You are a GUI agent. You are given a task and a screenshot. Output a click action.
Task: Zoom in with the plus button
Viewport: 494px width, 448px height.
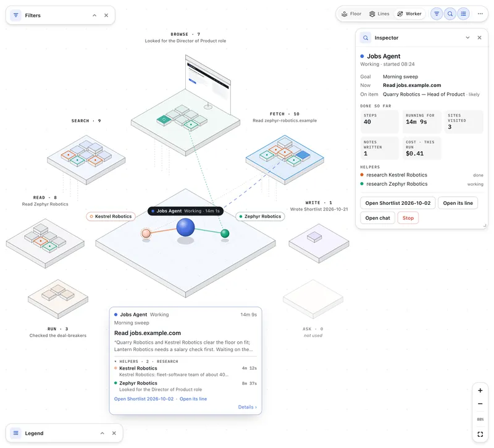[x=480, y=391]
